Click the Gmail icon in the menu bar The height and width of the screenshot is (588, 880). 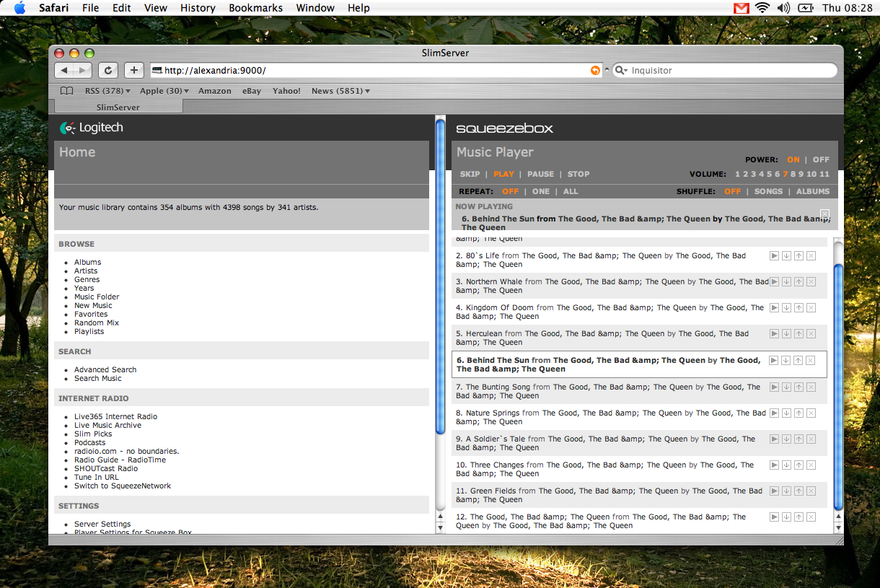click(741, 8)
